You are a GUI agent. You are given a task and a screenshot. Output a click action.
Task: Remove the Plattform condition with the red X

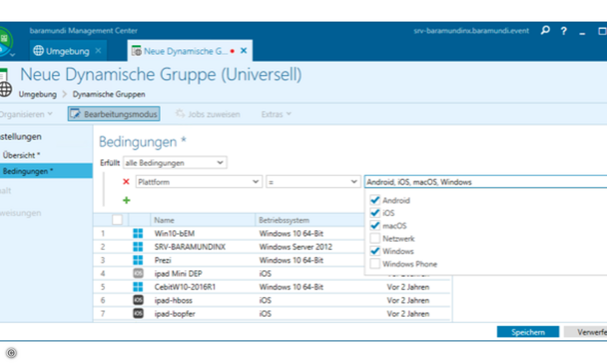point(126,182)
